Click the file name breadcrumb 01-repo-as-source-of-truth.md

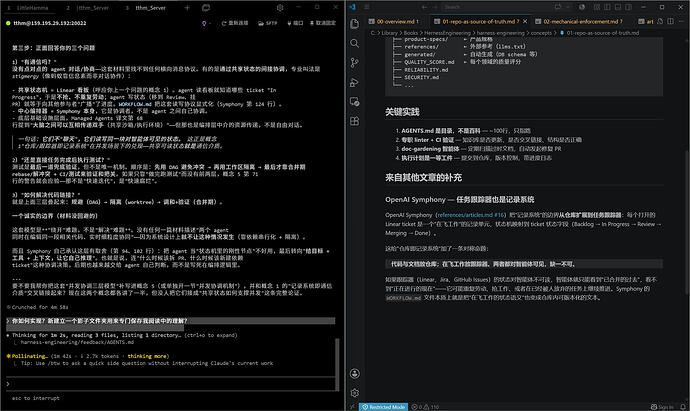[x=602, y=33]
